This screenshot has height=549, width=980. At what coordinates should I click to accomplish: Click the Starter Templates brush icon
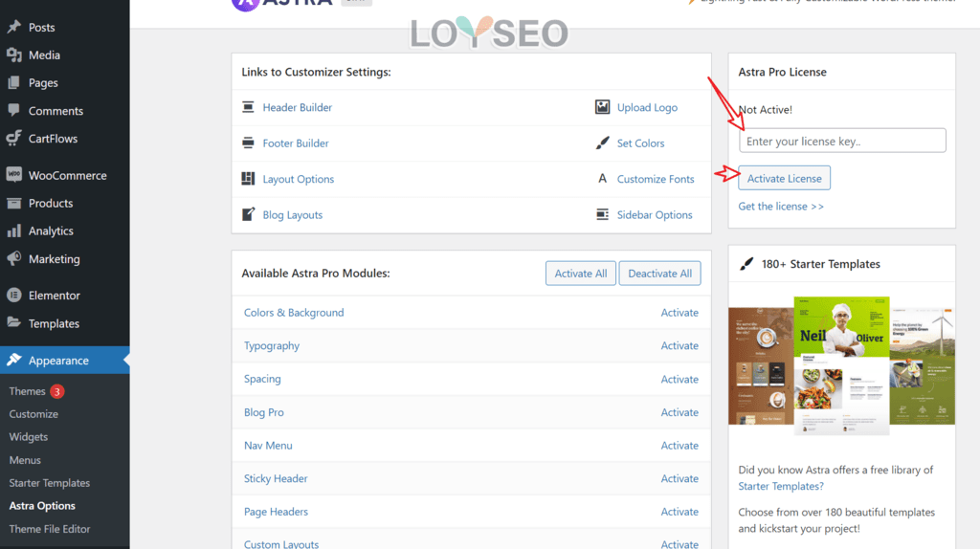pyautogui.click(x=746, y=264)
